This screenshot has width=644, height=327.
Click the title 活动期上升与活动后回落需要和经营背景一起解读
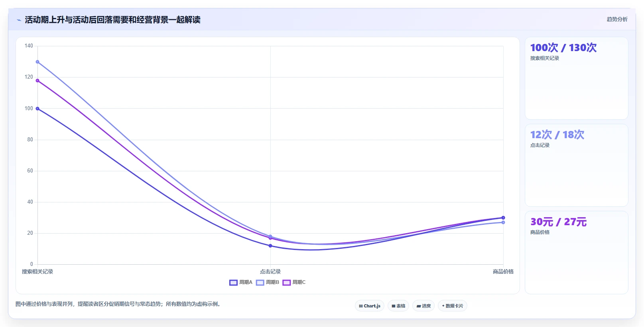(x=112, y=20)
